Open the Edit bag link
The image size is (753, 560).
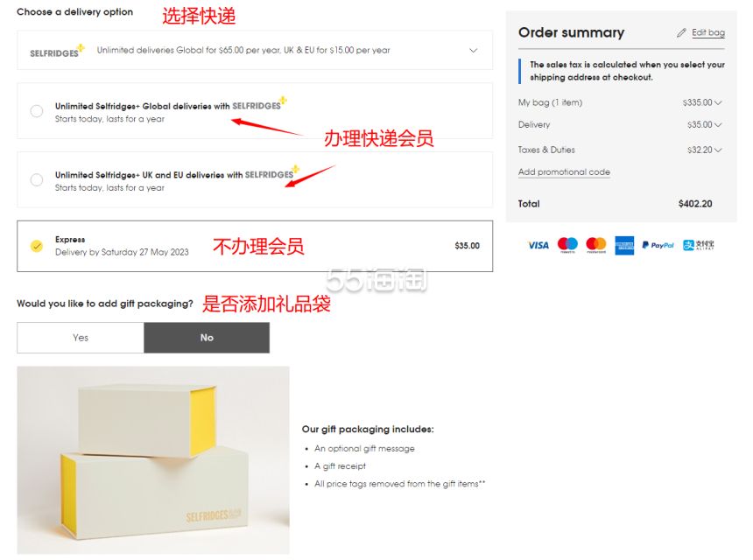point(708,32)
